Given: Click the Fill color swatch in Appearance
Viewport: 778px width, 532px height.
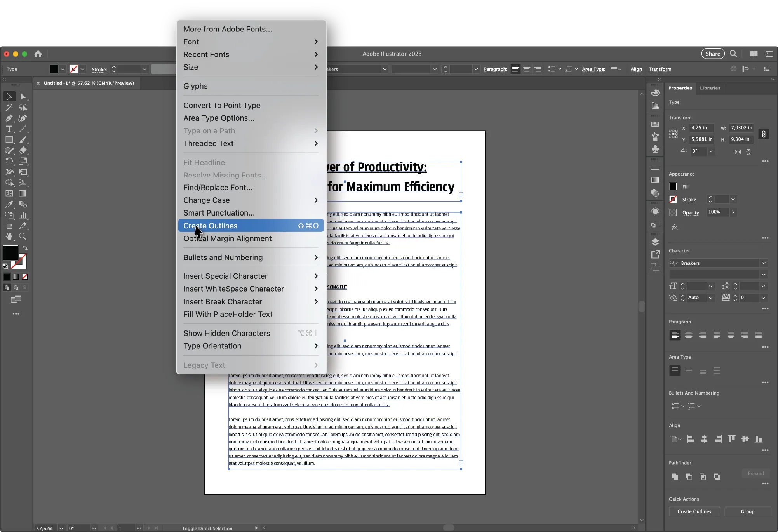Looking at the screenshot, I should 673,186.
